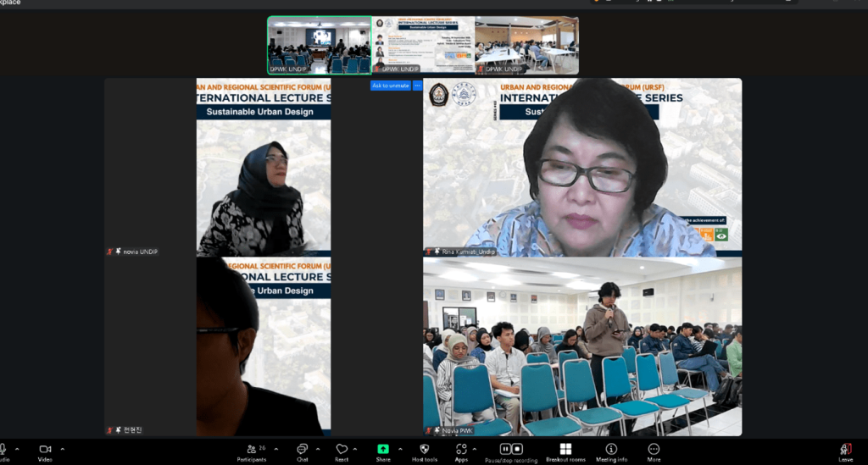Open Host tools shield icon
The image size is (868, 465).
click(425, 450)
